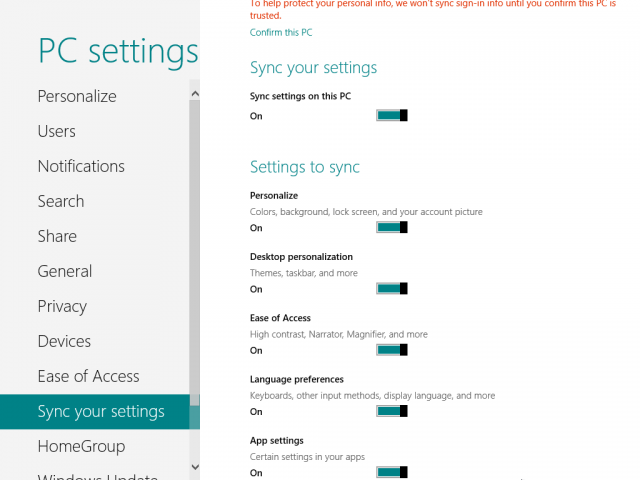Click 'Keyboards, other input methods' description
The image size is (640, 480).
point(372,396)
